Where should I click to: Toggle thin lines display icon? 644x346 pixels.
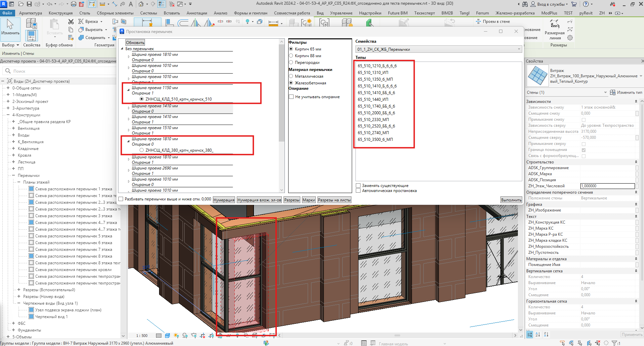point(161,4)
